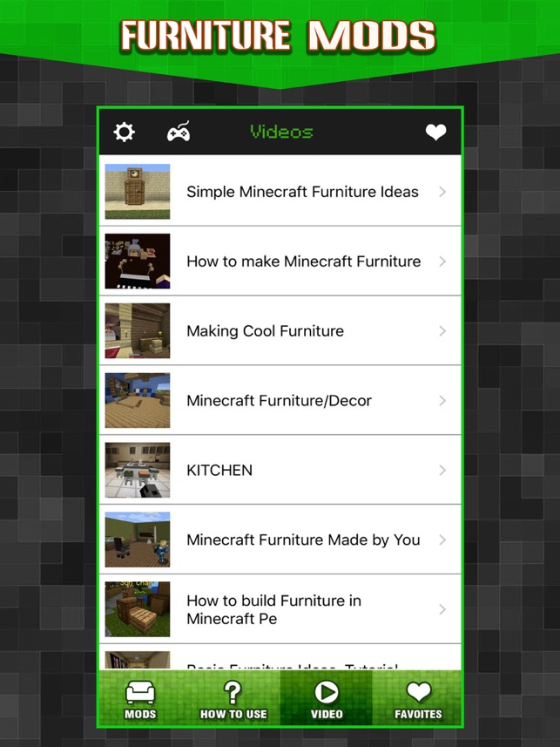Tap the KITCHEN video thumbnail
560x747 pixels.
[x=137, y=470]
